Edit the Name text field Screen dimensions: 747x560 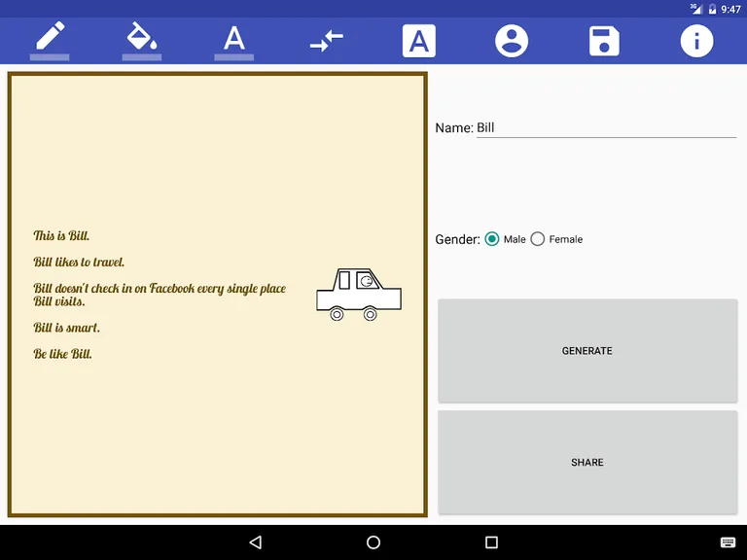tap(605, 127)
